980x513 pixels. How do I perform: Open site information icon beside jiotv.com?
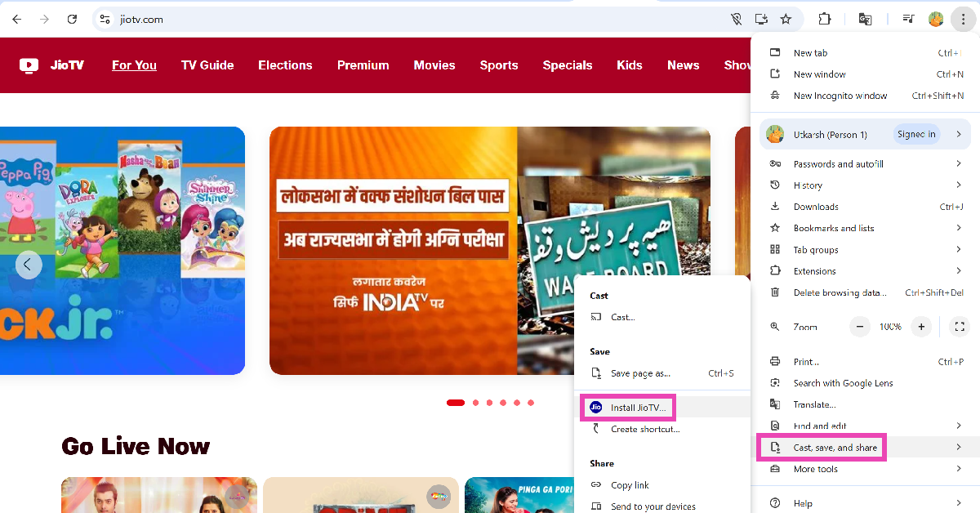click(104, 19)
